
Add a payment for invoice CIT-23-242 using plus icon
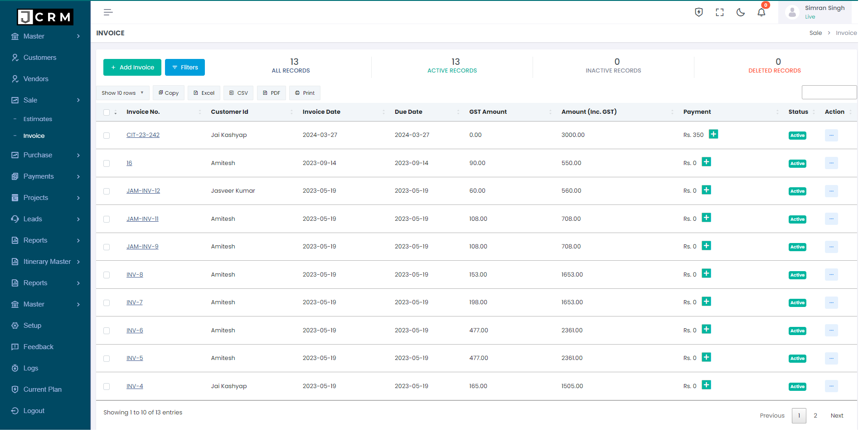click(713, 134)
